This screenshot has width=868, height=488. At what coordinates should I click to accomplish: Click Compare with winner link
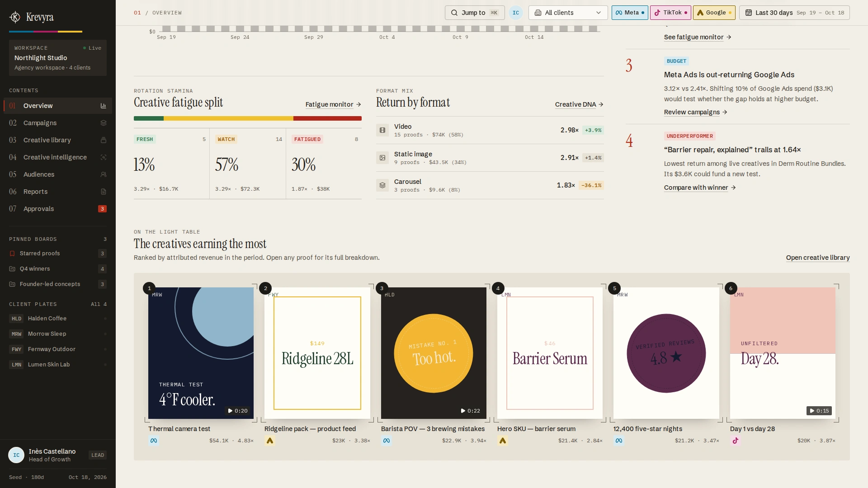click(700, 188)
